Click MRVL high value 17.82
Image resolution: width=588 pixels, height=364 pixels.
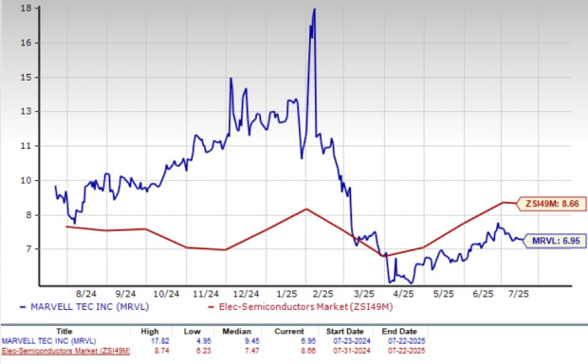[160, 341]
